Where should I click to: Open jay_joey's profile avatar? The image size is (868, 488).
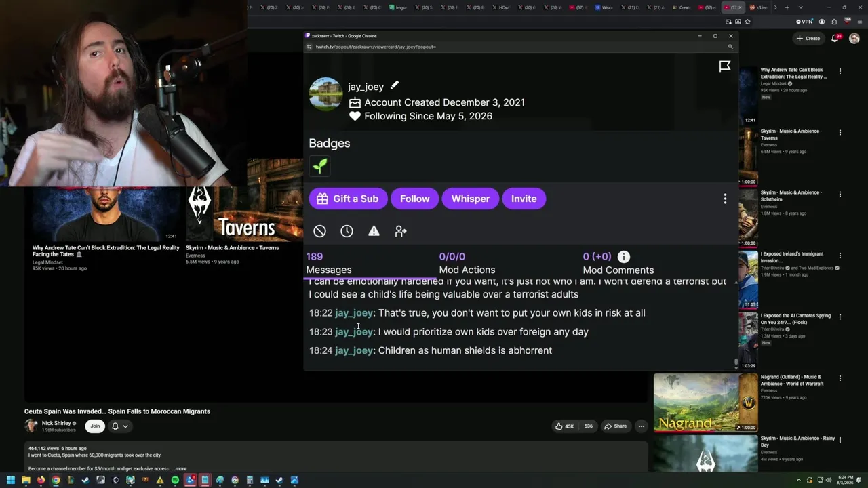[x=325, y=94]
